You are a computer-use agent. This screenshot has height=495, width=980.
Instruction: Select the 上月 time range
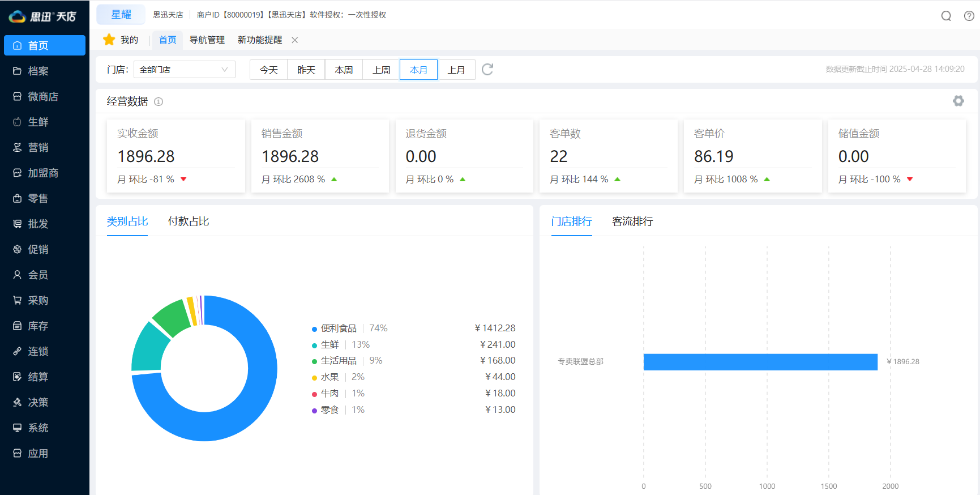456,70
